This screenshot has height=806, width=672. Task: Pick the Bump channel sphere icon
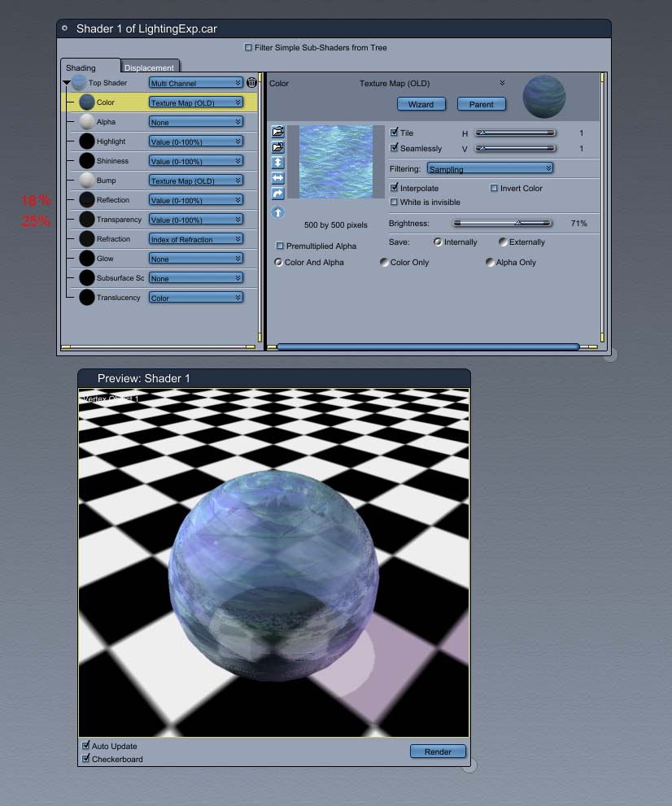point(87,180)
